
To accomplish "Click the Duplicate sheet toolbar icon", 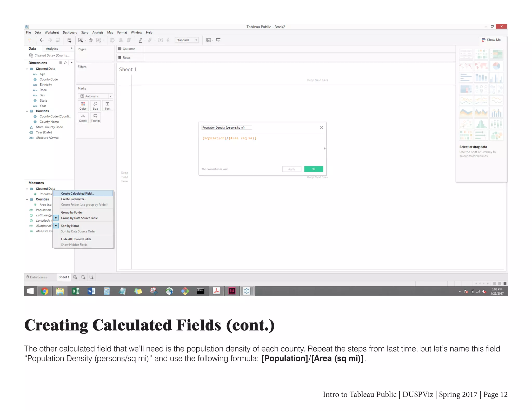I will (91, 40).
